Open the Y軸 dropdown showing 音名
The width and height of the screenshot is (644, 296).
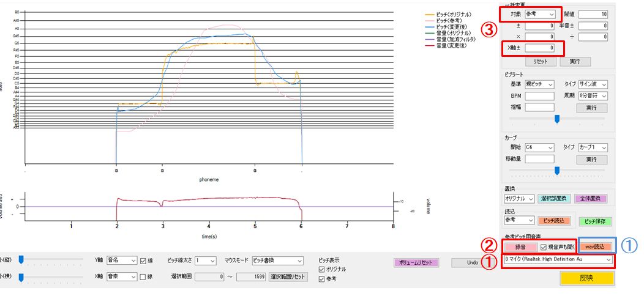[x=122, y=260]
